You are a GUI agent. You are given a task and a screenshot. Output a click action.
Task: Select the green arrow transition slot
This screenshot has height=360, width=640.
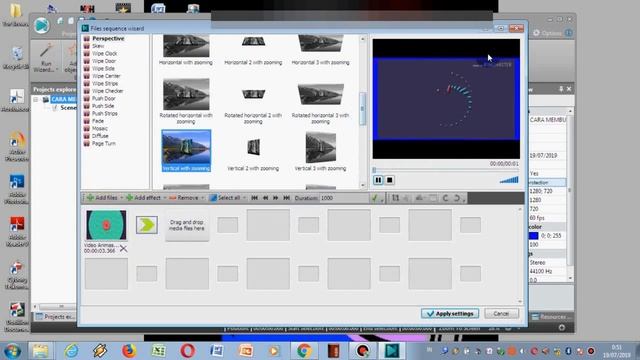coord(147,225)
